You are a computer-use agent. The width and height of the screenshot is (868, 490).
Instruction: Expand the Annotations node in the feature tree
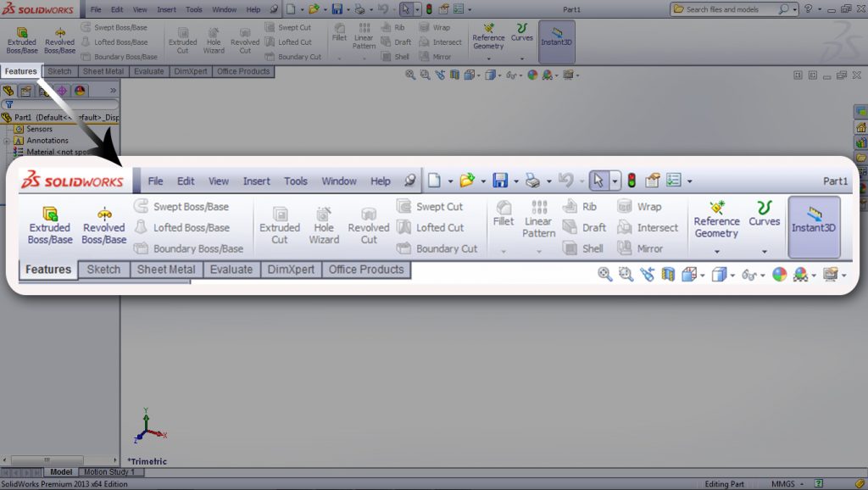click(x=7, y=141)
